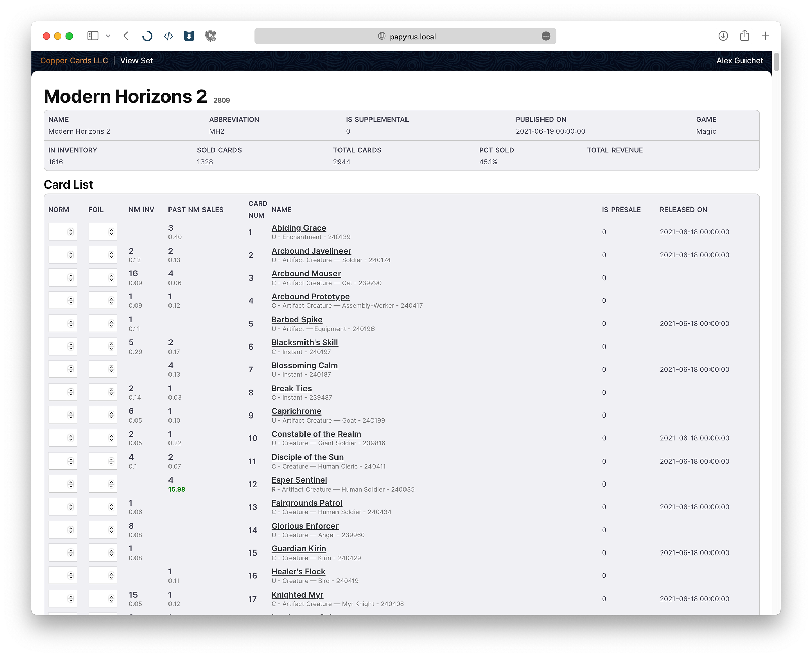Image resolution: width=812 pixels, height=657 pixels.
Task: Open the Arcbound Javelineer card link
Action: [x=311, y=251]
